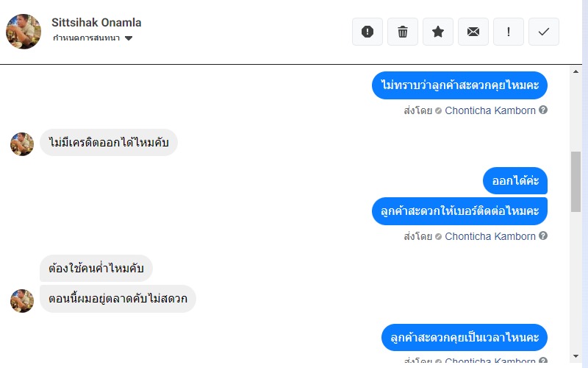Click the spam report icon in header

click(x=367, y=32)
